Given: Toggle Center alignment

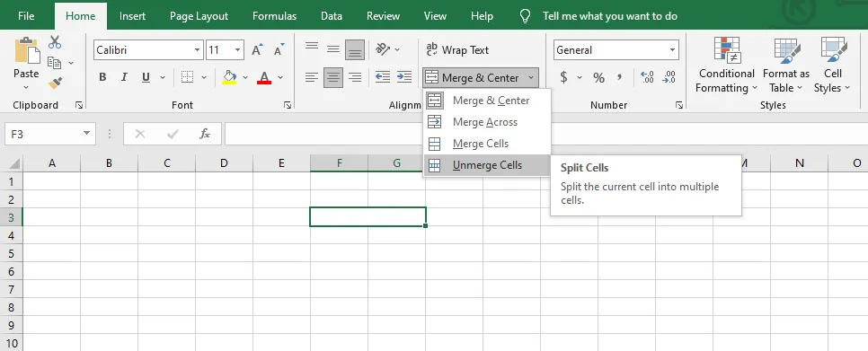Looking at the screenshot, I should [x=332, y=77].
